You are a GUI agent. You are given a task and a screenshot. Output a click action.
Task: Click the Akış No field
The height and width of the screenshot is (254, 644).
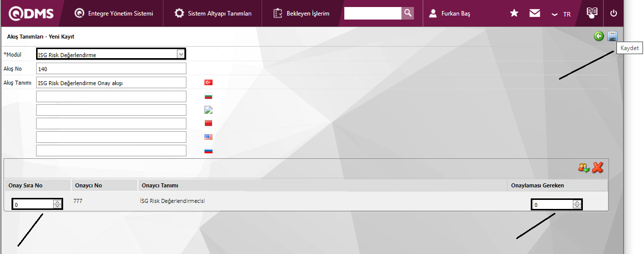[111, 69]
